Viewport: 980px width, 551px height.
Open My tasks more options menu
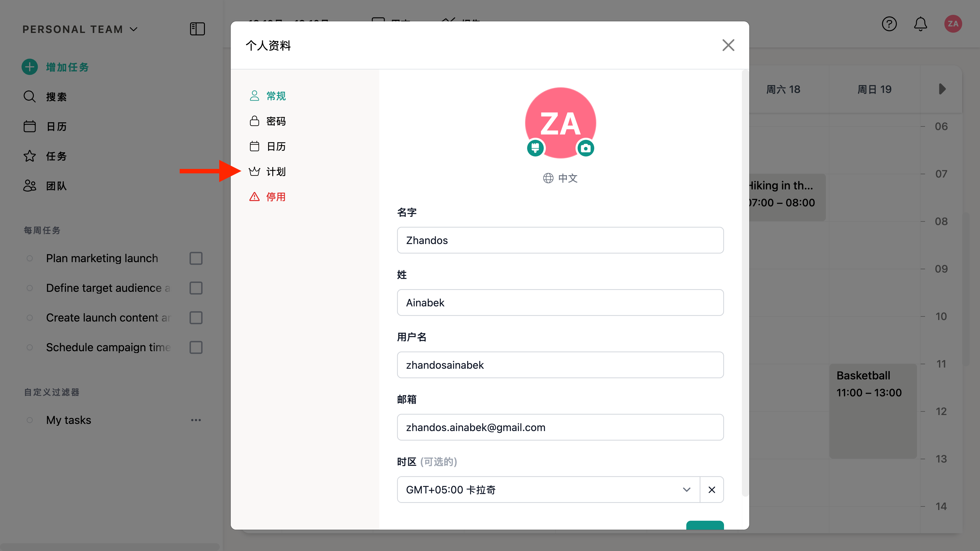[x=196, y=420]
